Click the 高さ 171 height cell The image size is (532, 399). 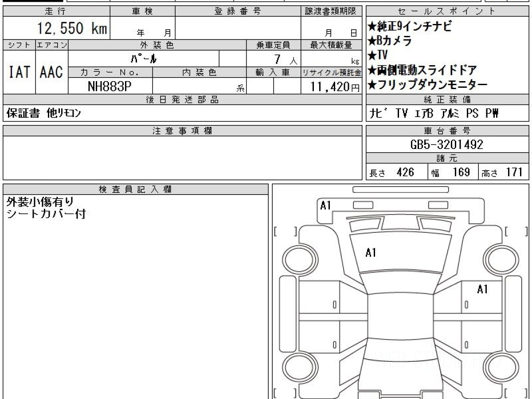(503, 172)
